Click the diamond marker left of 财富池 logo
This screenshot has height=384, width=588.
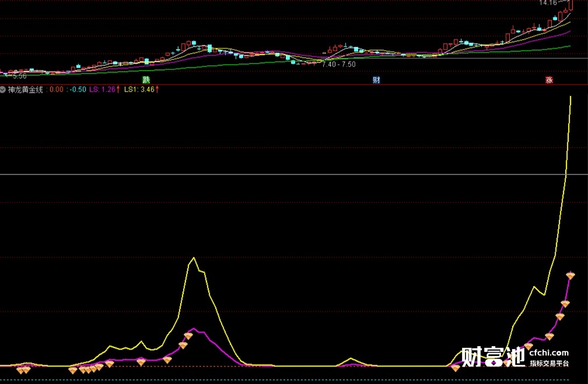tap(455, 368)
